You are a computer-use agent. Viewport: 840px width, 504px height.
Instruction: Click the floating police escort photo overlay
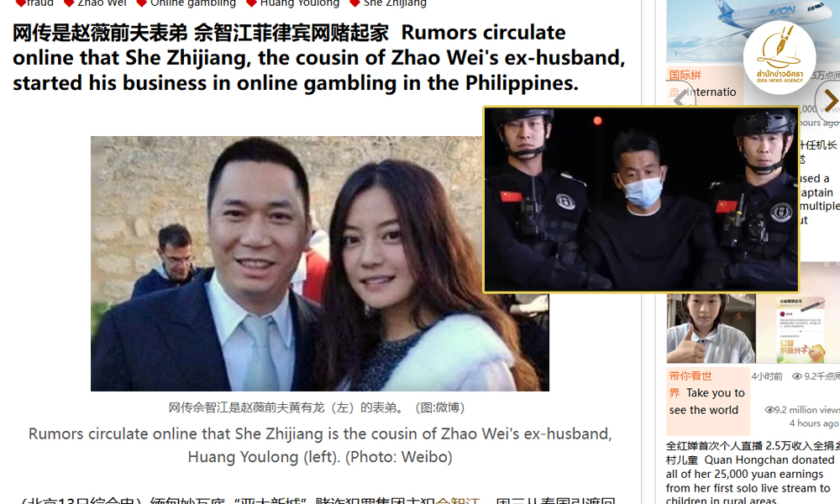tap(641, 199)
